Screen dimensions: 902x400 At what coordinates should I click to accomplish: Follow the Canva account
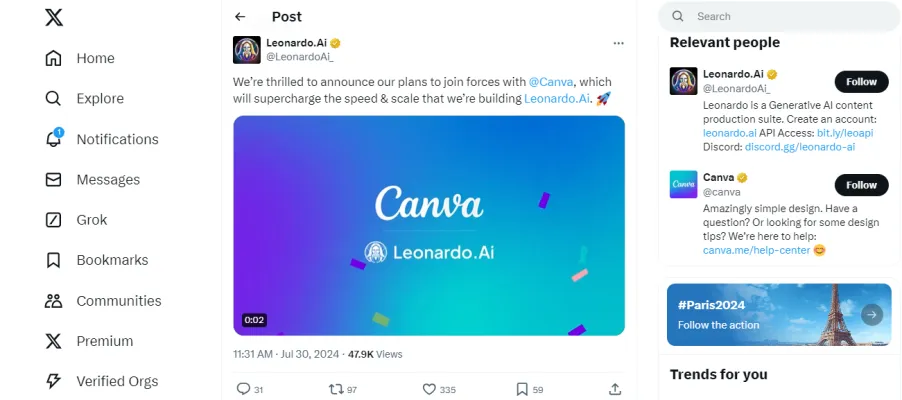tap(861, 185)
